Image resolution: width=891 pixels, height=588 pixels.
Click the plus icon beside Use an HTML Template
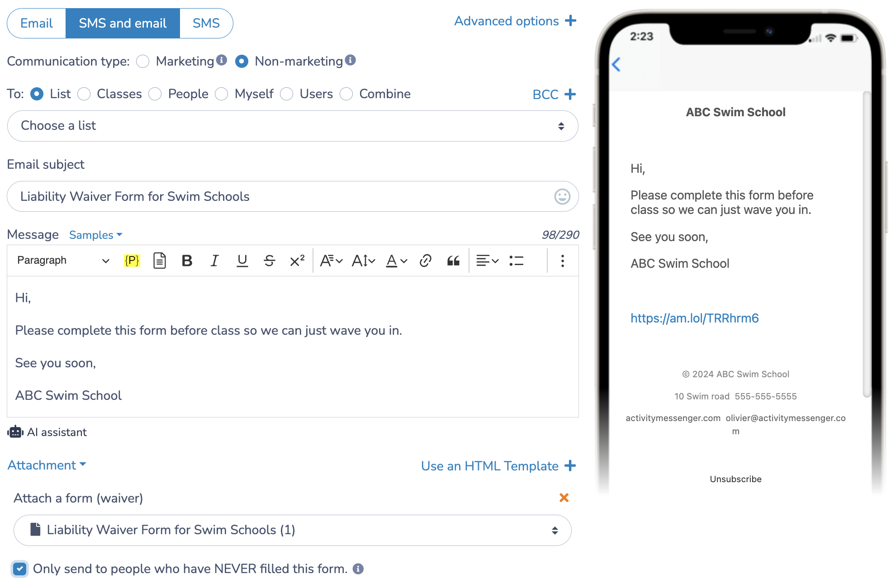[x=570, y=465]
